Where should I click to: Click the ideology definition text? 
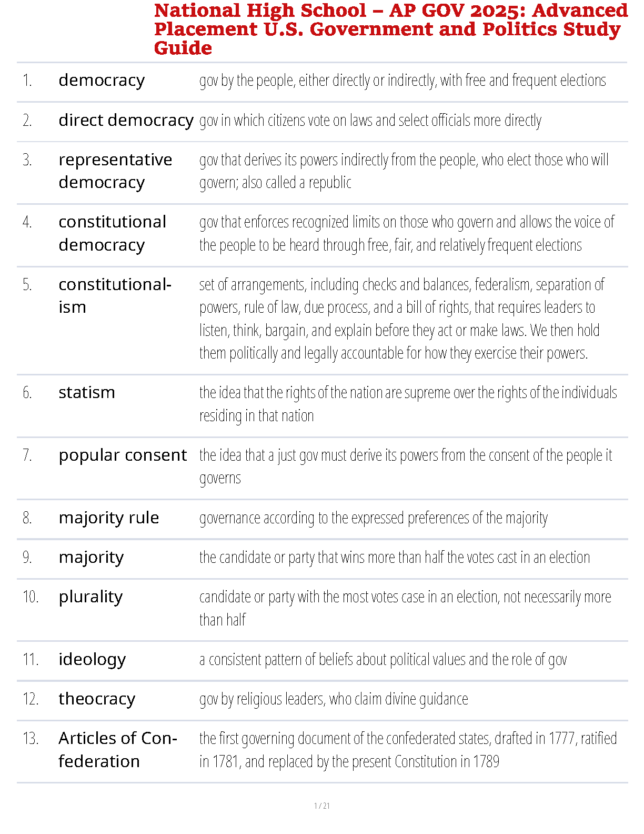point(383,659)
